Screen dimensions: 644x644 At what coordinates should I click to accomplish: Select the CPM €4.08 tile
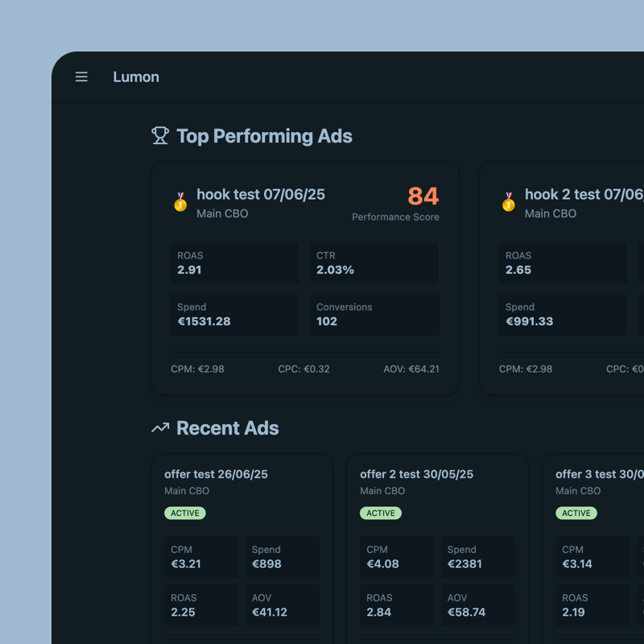tap(397, 557)
